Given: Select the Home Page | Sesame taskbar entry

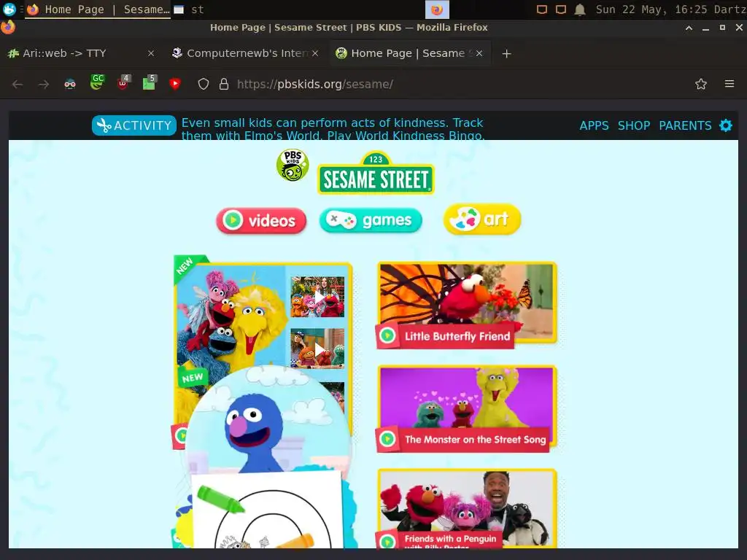Looking at the screenshot, I should tap(98, 9).
